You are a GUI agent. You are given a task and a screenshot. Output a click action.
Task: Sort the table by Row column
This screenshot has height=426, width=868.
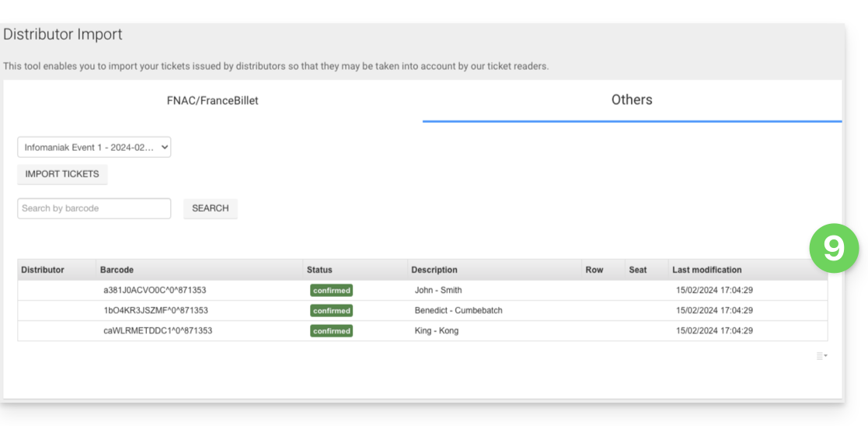coord(594,270)
